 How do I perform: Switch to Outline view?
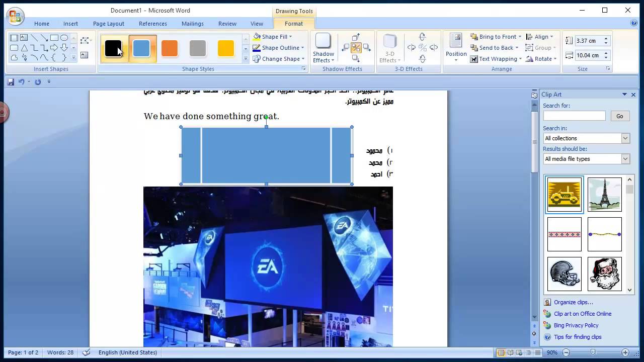click(x=528, y=352)
